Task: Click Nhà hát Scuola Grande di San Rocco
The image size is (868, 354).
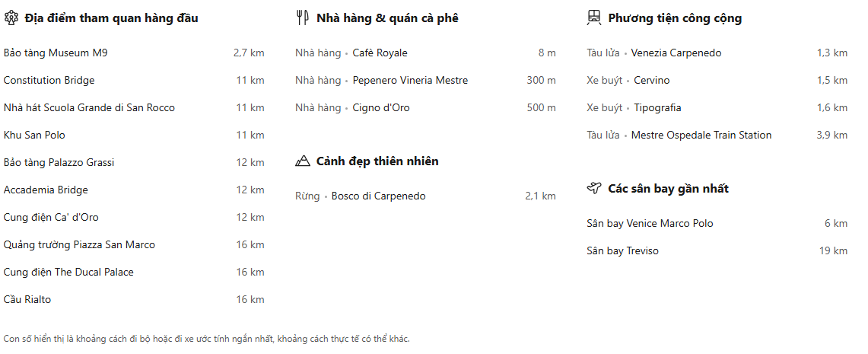Action: (x=89, y=108)
